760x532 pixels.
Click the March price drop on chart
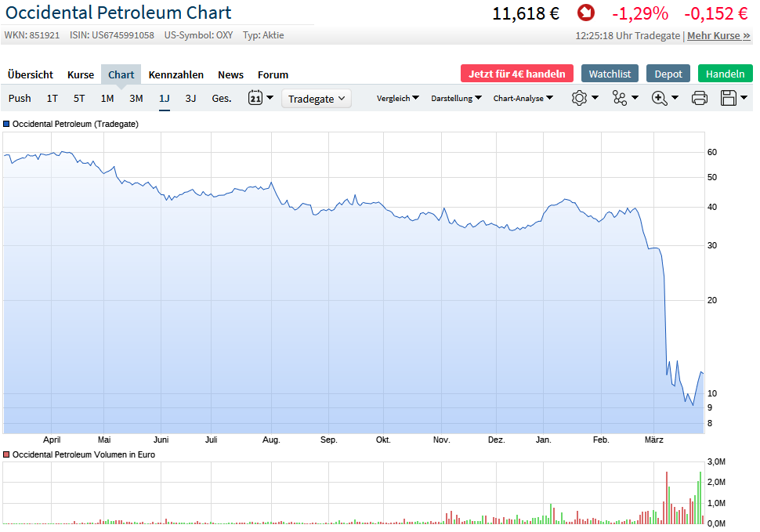pyautogui.click(x=664, y=313)
